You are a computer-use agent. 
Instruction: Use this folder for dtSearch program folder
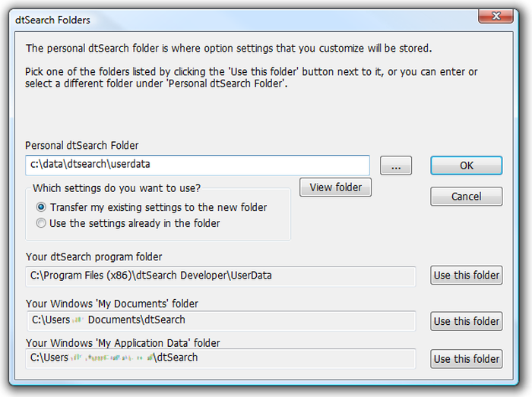tap(466, 275)
